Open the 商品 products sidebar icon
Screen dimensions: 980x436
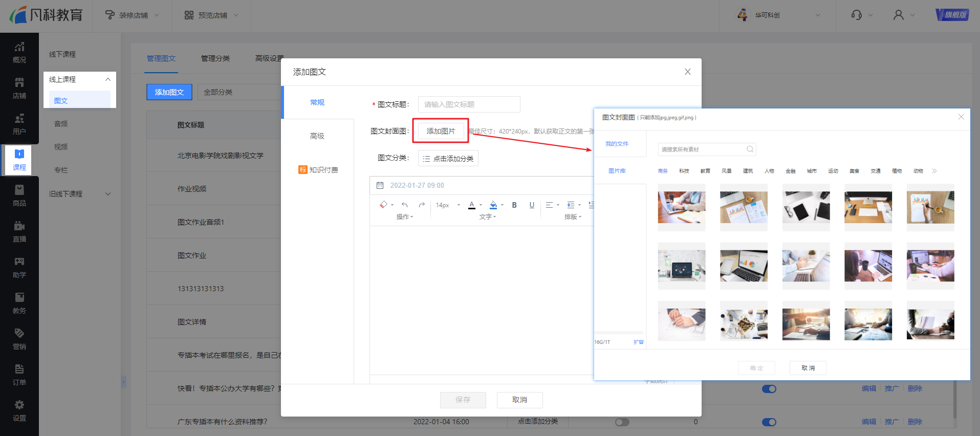[19, 196]
